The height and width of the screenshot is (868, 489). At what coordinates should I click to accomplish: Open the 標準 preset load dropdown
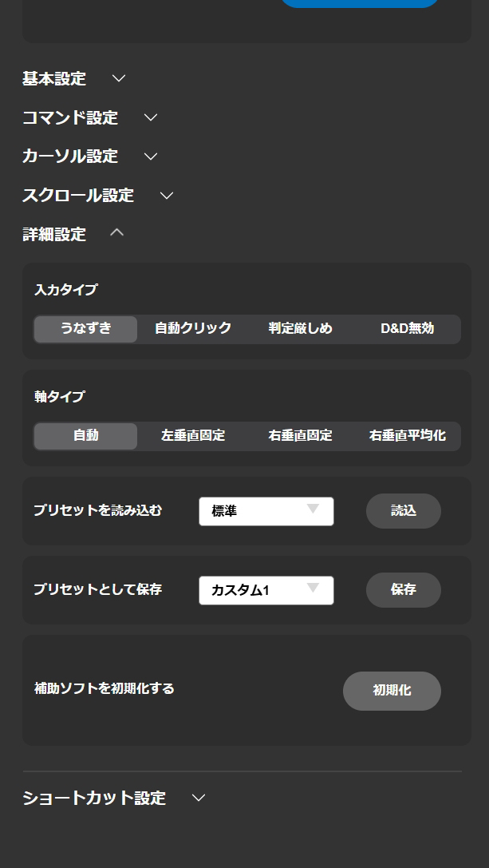tap(266, 511)
